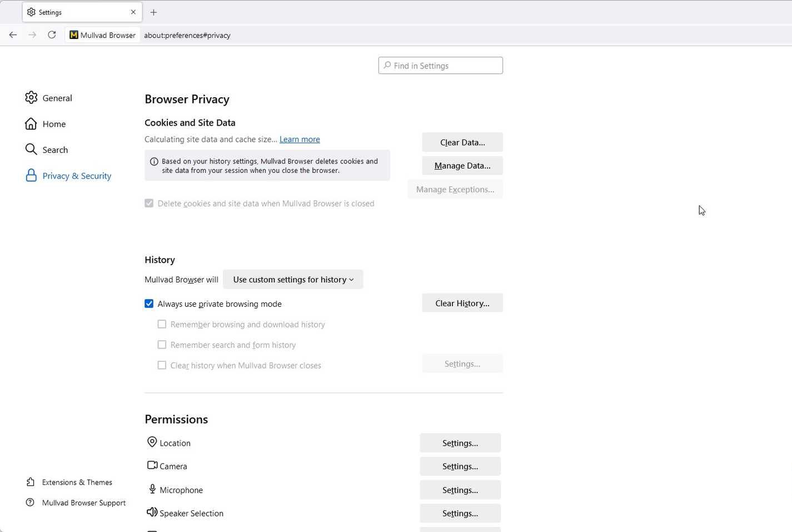Open General settings gear icon
This screenshot has width=792, height=532.
(31, 98)
